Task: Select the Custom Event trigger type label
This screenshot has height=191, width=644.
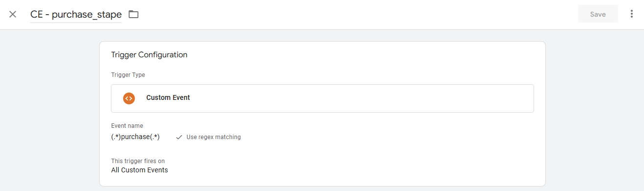Action: [168, 97]
